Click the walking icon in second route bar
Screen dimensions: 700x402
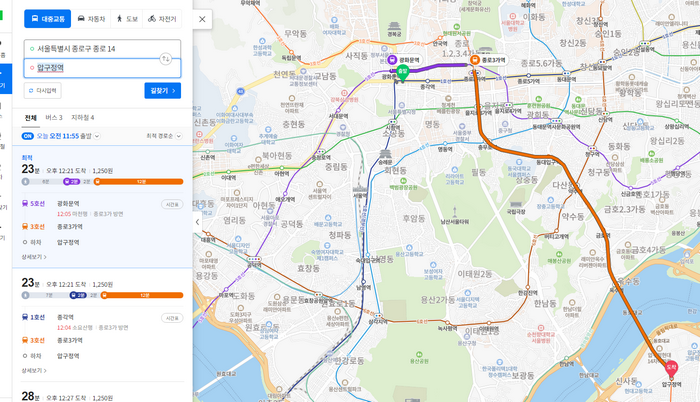(25, 295)
